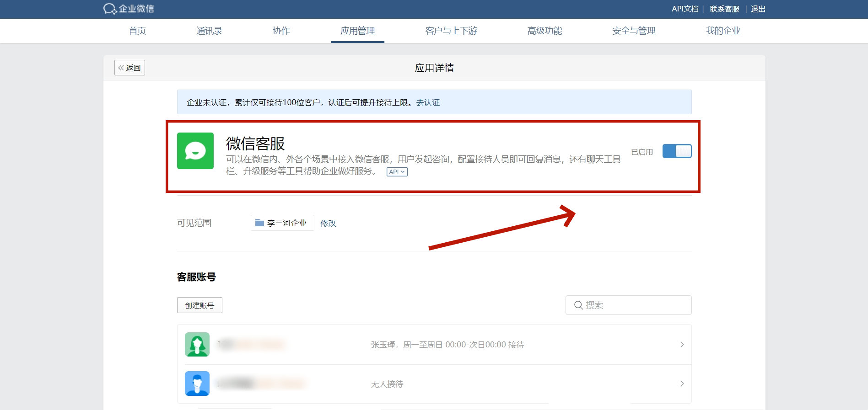Click the blue avatar of the 无人接待 account
Image resolution: width=868 pixels, height=410 pixels.
197,383
